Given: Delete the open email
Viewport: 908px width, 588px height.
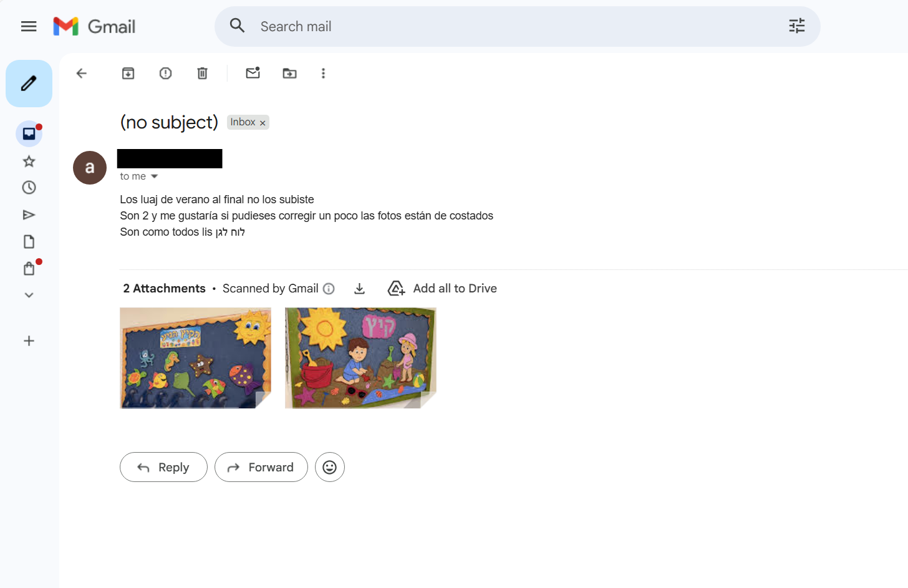Looking at the screenshot, I should (x=202, y=73).
